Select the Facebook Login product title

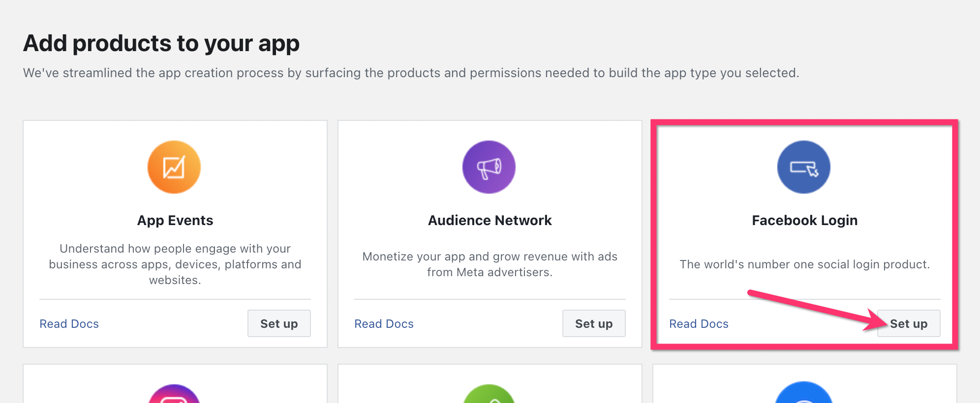[x=805, y=220]
